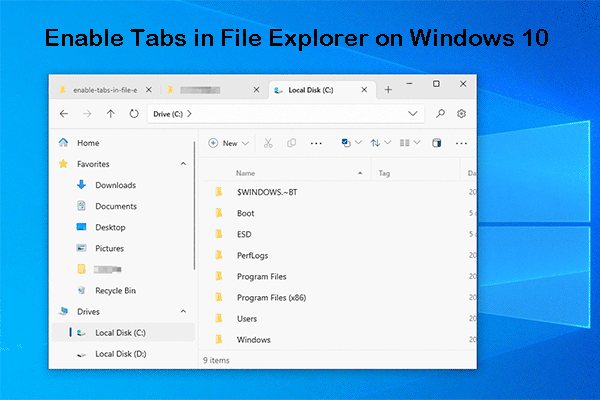The image size is (600, 400).
Task: Collapse the Favorites section
Action: (183, 164)
